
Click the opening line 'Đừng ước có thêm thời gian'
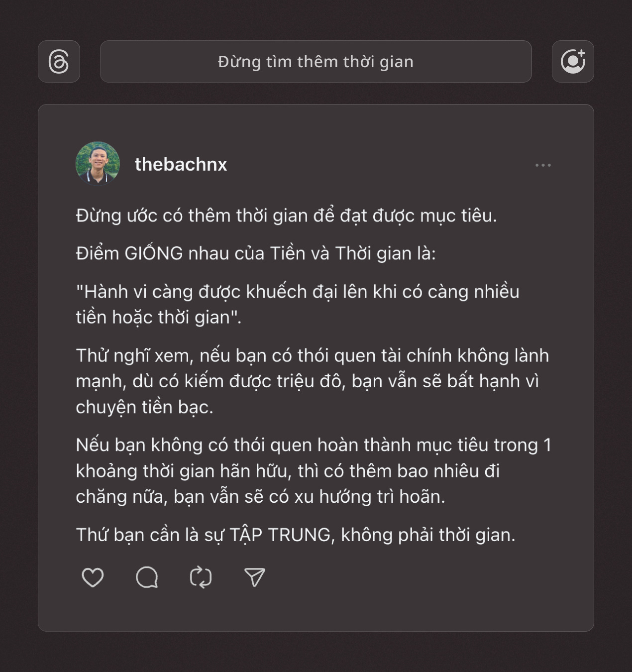(x=192, y=216)
